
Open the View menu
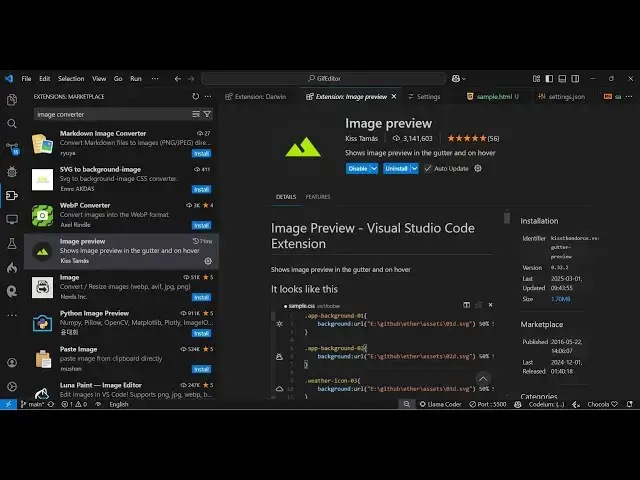pos(99,78)
